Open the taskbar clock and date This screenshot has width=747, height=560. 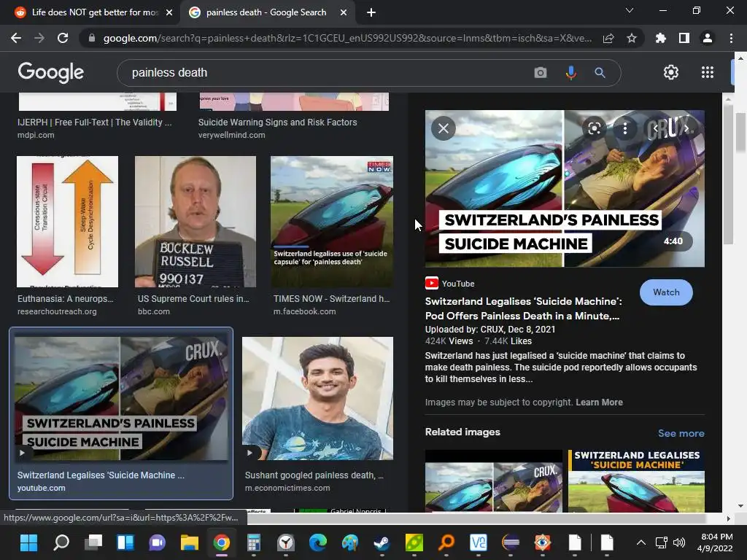point(715,542)
